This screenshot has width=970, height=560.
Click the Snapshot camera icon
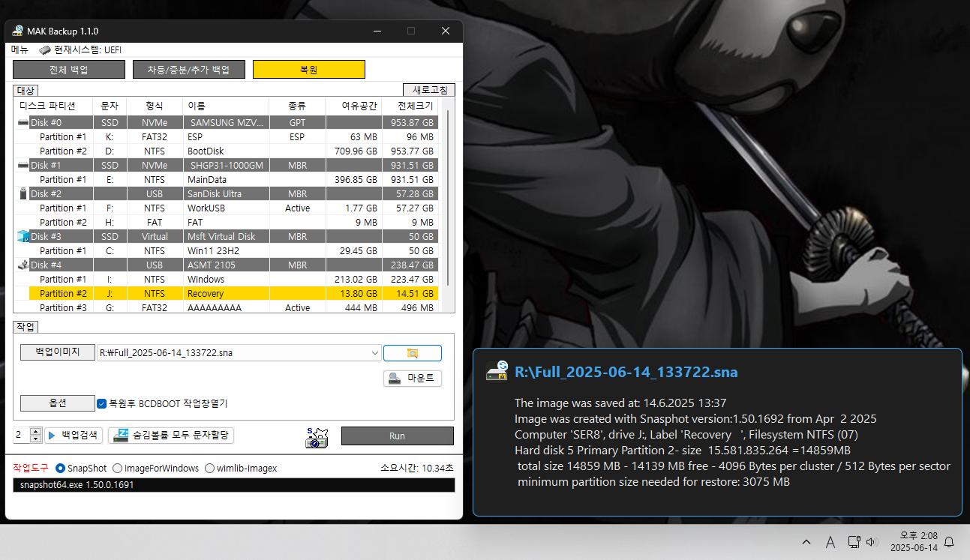317,437
